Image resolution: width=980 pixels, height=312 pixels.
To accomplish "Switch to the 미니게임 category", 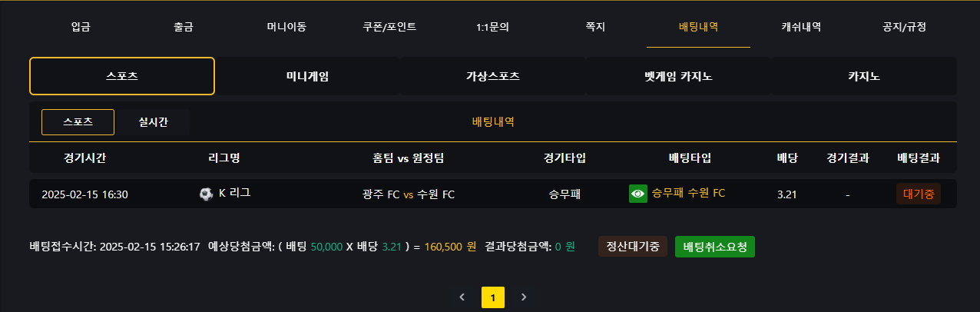I will click(x=307, y=76).
